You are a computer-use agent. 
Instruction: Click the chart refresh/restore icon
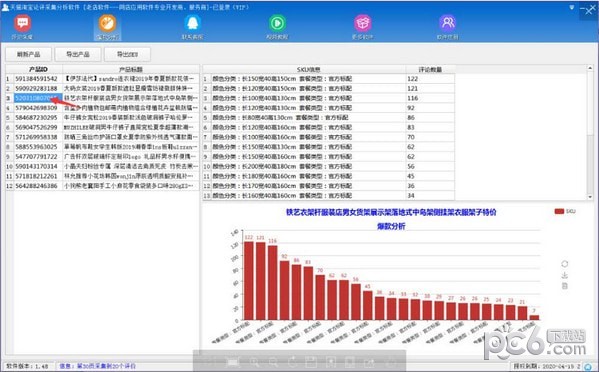(x=565, y=264)
